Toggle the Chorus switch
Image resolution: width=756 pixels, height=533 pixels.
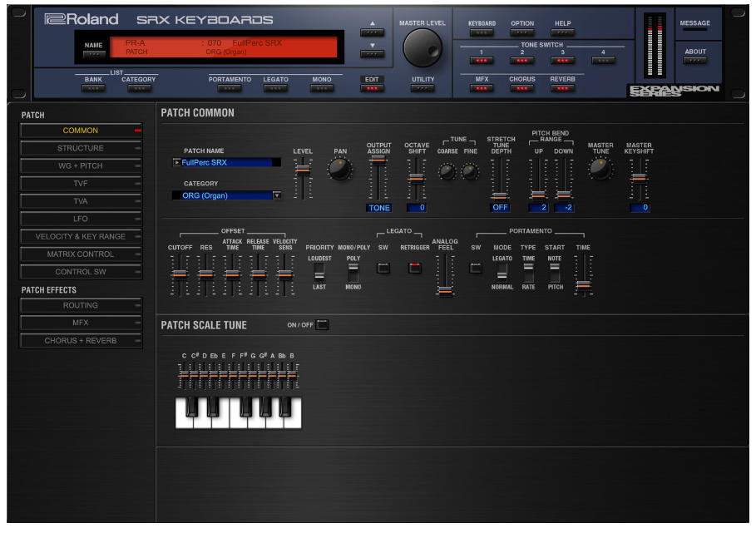click(x=522, y=89)
